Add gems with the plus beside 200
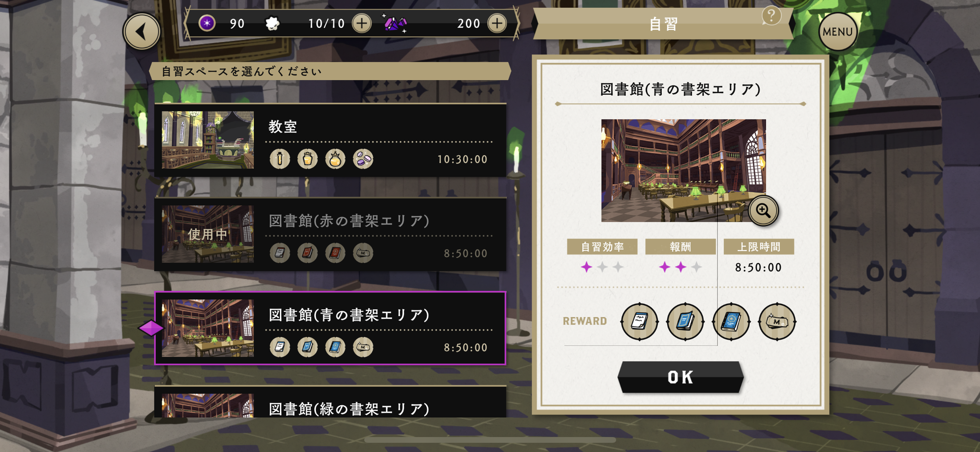Screen dimensions: 980x452 (x=497, y=23)
